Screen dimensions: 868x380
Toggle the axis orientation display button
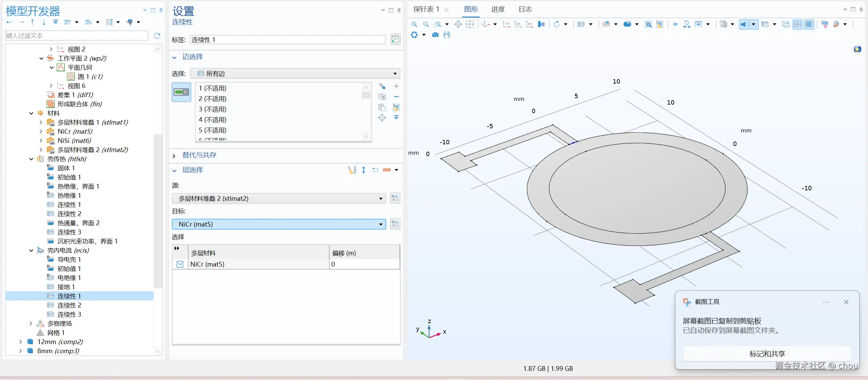(x=797, y=24)
